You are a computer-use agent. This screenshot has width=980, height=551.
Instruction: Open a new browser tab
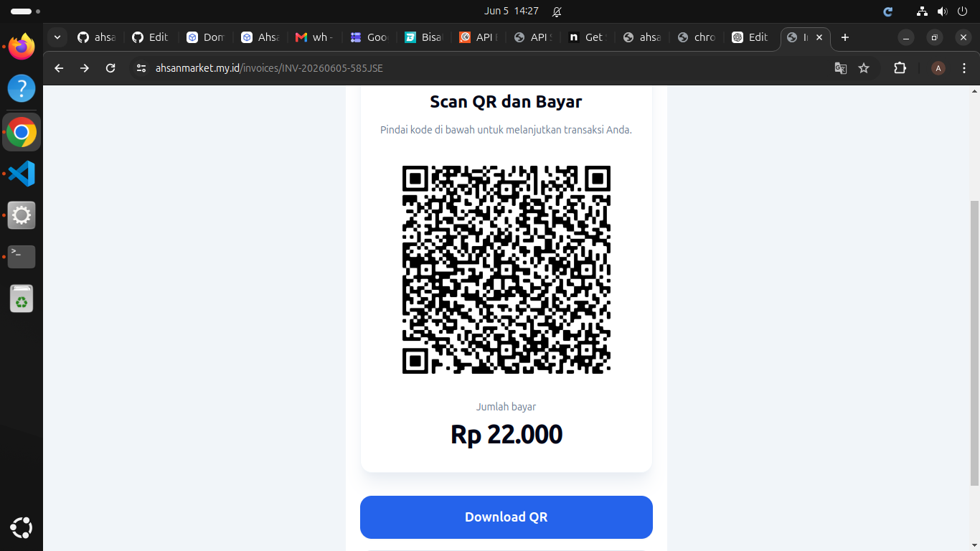pos(845,37)
